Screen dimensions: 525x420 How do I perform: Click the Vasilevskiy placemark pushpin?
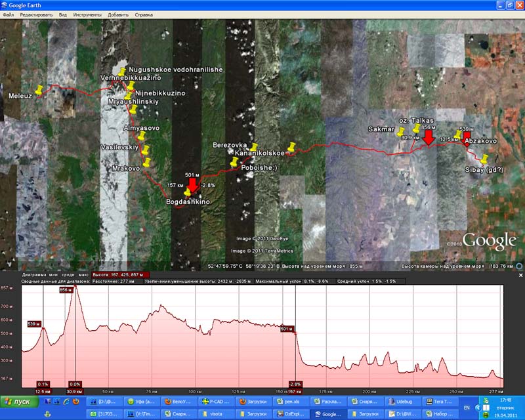[145, 150]
